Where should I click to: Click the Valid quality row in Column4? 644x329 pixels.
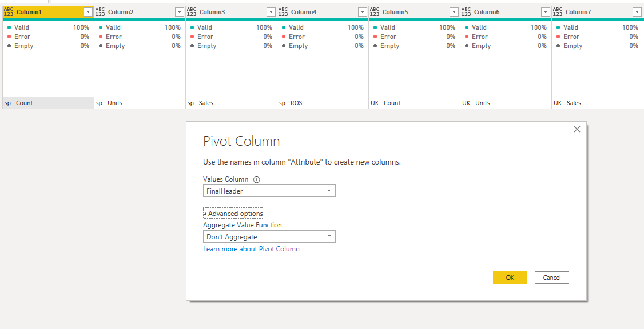(x=323, y=27)
